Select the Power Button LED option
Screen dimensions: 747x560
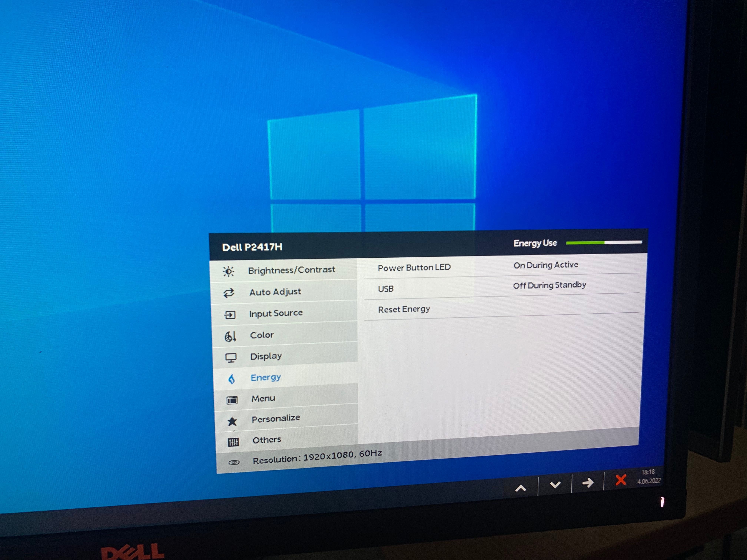(414, 267)
